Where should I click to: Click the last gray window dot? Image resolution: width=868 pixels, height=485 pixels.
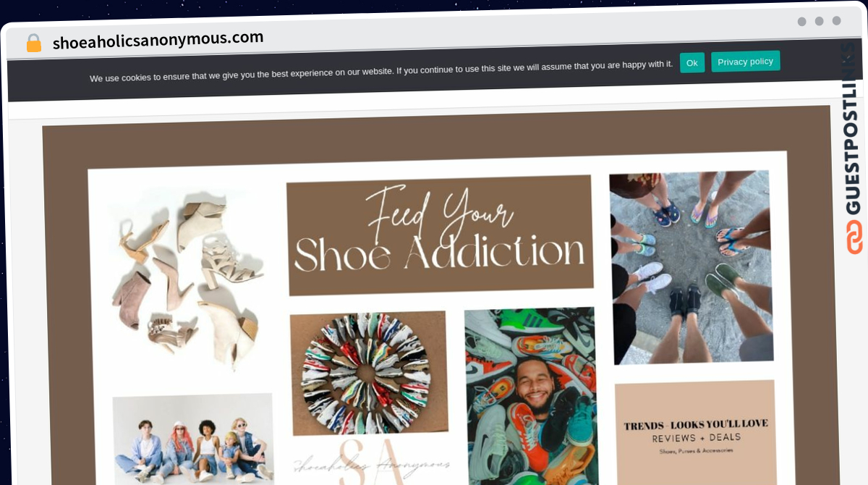click(x=836, y=21)
